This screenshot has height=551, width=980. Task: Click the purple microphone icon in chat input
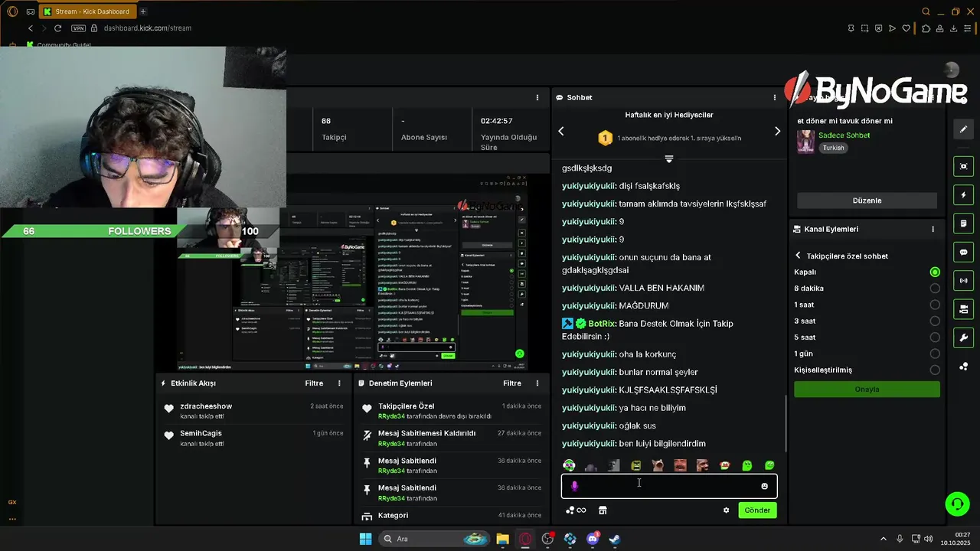click(575, 486)
